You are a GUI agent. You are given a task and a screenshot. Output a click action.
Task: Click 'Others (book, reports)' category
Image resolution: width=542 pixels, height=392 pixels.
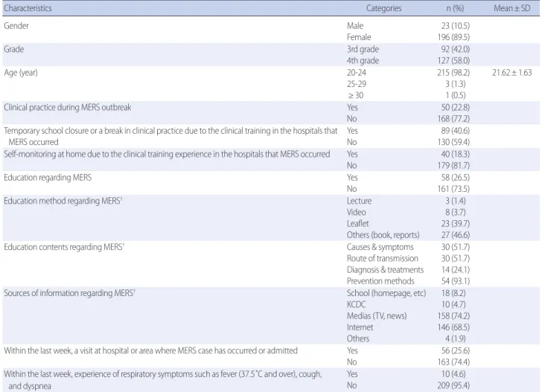[x=383, y=235]
